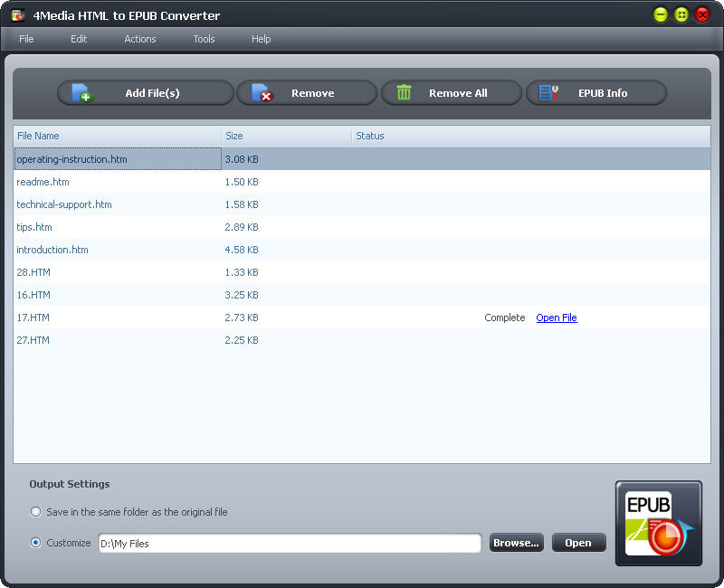724x588 pixels.
Task: Click the Complete status text
Action: 505,318
